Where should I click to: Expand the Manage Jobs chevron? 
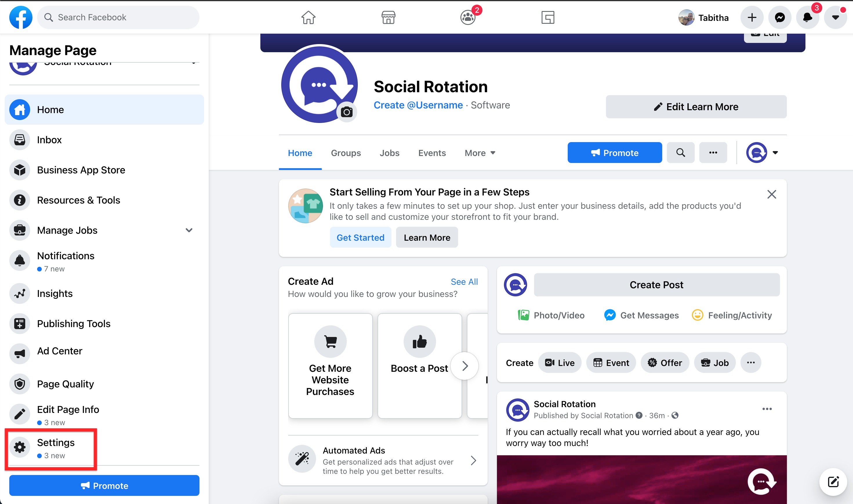point(189,230)
